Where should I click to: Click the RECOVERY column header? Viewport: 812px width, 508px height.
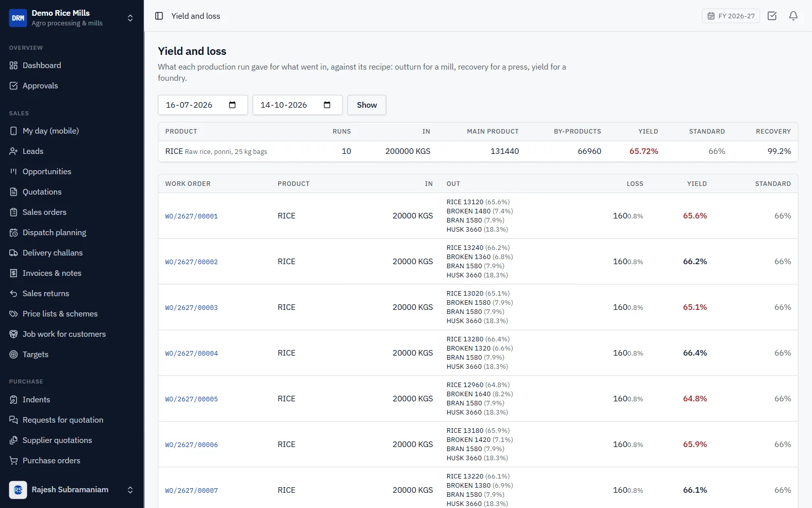point(773,132)
